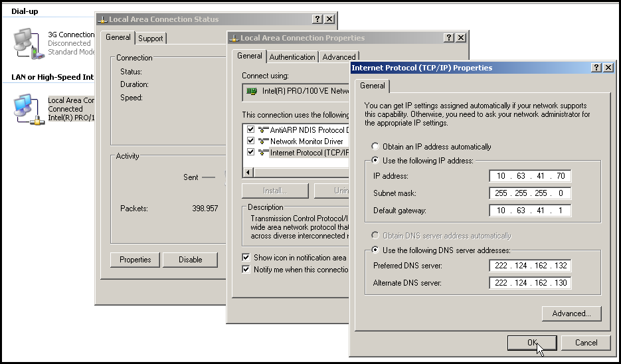The image size is (621, 364).
Task: Click the TCP/IP Properties help question-mark icon
Action: click(596, 68)
